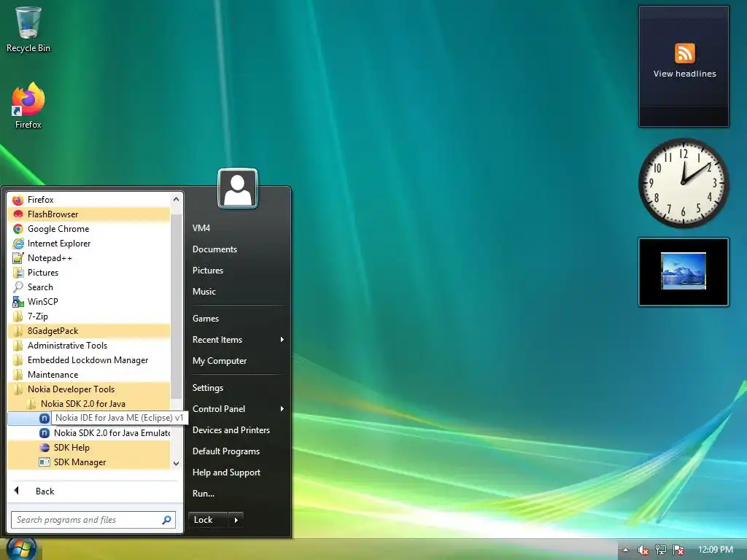Click the FlashBrowser icon in programs list
Viewport: 747px width, 560px height.
coord(18,214)
